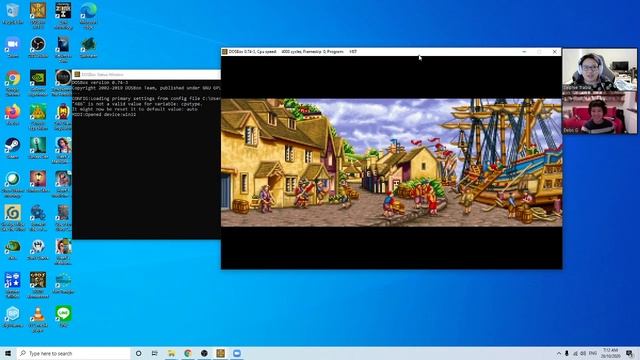Click the DOSBox game town scene
640x360 pixels.
point(391,162)
